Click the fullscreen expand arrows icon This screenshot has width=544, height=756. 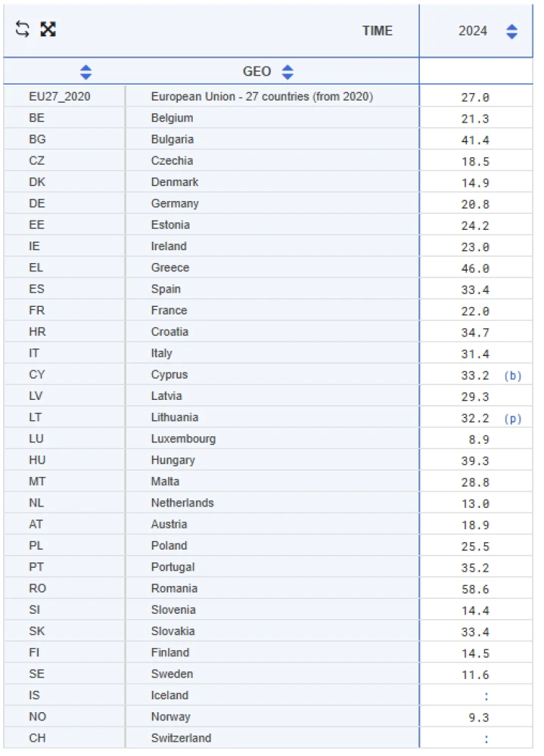click(48, 29)
